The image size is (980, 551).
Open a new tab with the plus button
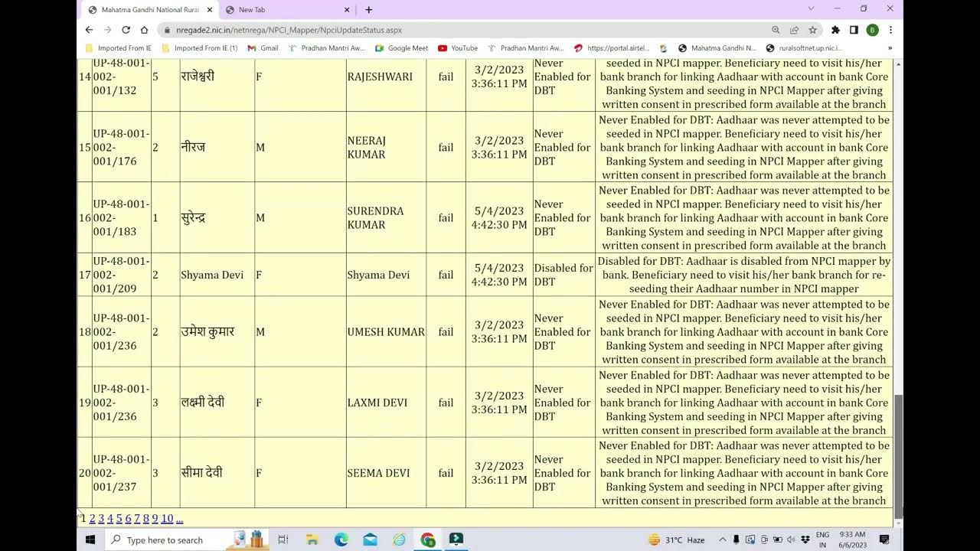pyautogui.click(x=368, y=10)
